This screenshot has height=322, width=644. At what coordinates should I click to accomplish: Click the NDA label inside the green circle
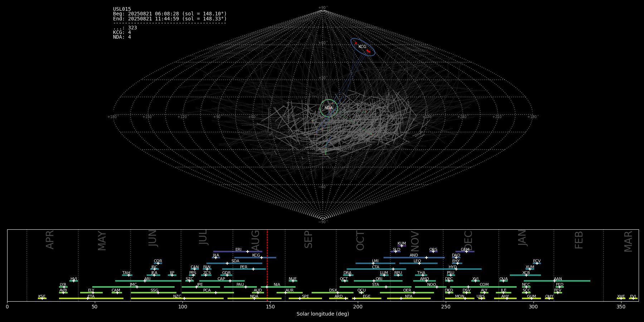coord(328,108)
